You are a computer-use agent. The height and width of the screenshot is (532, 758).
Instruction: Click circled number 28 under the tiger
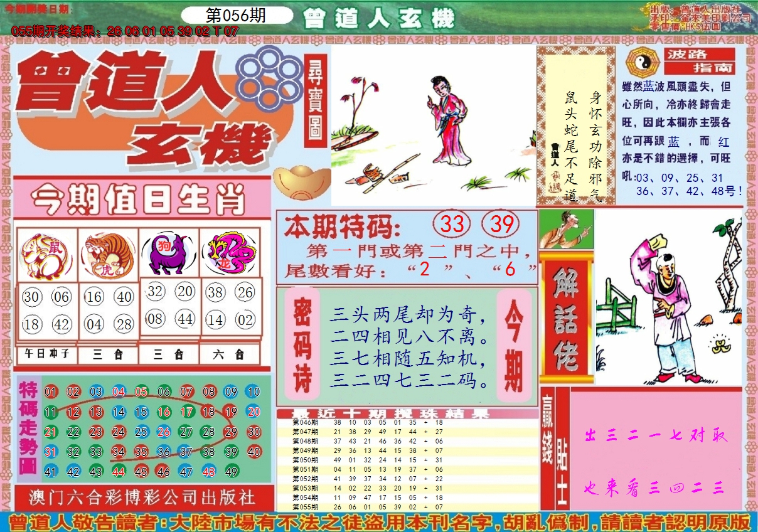pos(125,324)
